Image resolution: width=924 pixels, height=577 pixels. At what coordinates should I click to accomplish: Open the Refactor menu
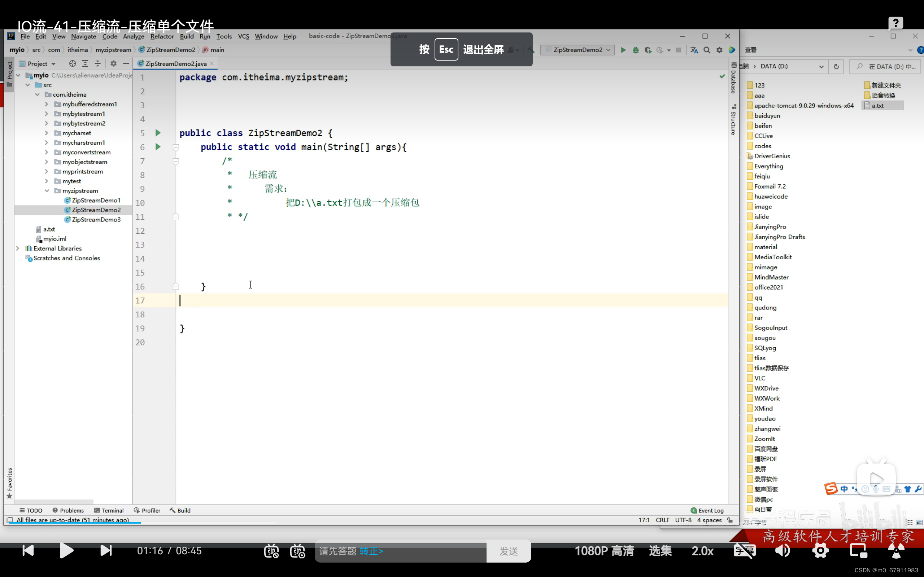pyautogui.click(x=162, y=36)
